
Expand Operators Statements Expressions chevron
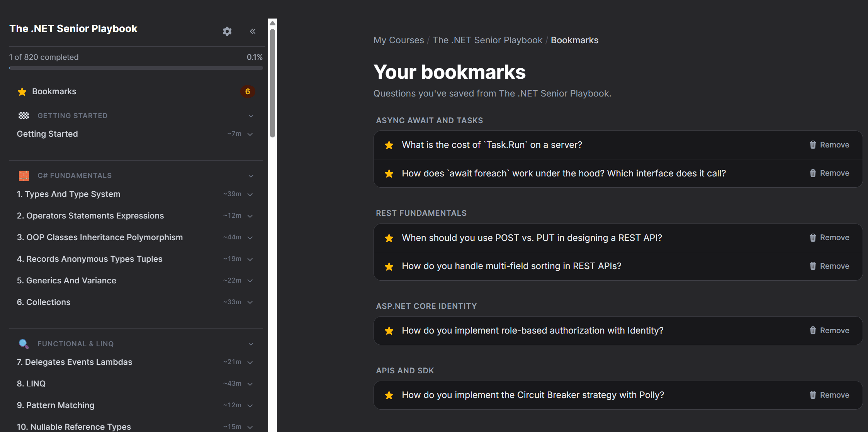coord(250,216)
